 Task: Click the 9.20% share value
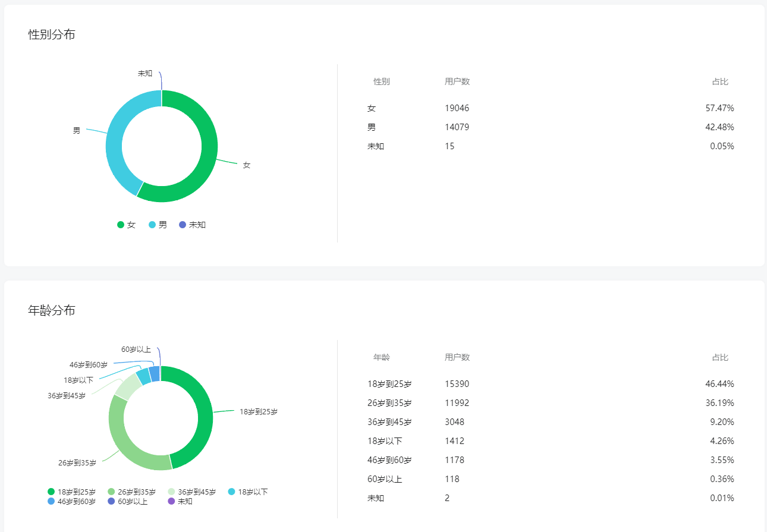[x=722, y=422]
